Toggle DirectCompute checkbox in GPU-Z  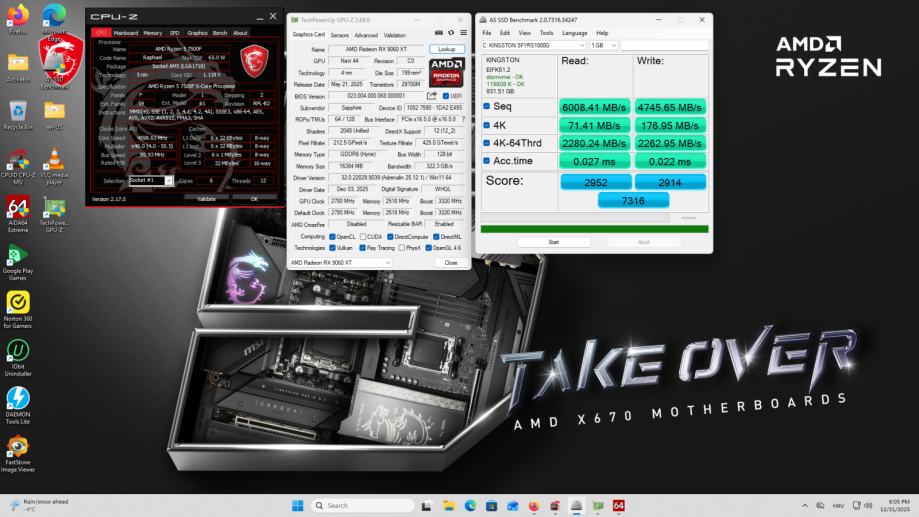390,237
